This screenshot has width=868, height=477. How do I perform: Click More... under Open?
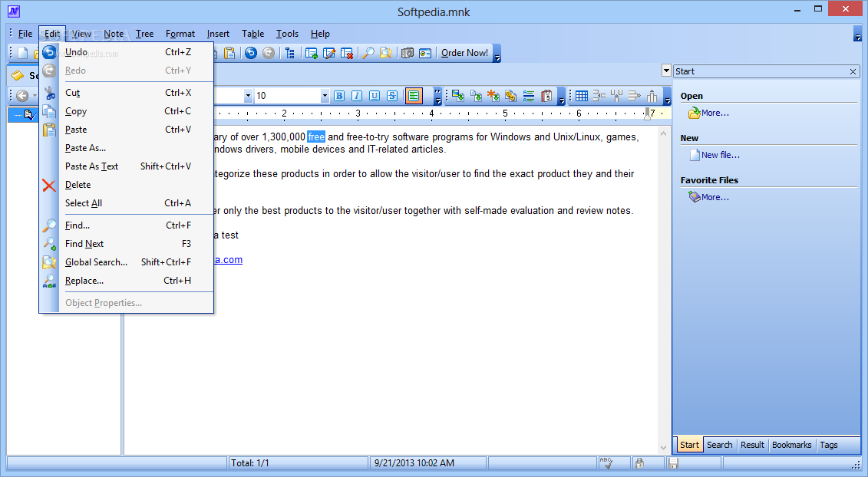pos(715,113)
